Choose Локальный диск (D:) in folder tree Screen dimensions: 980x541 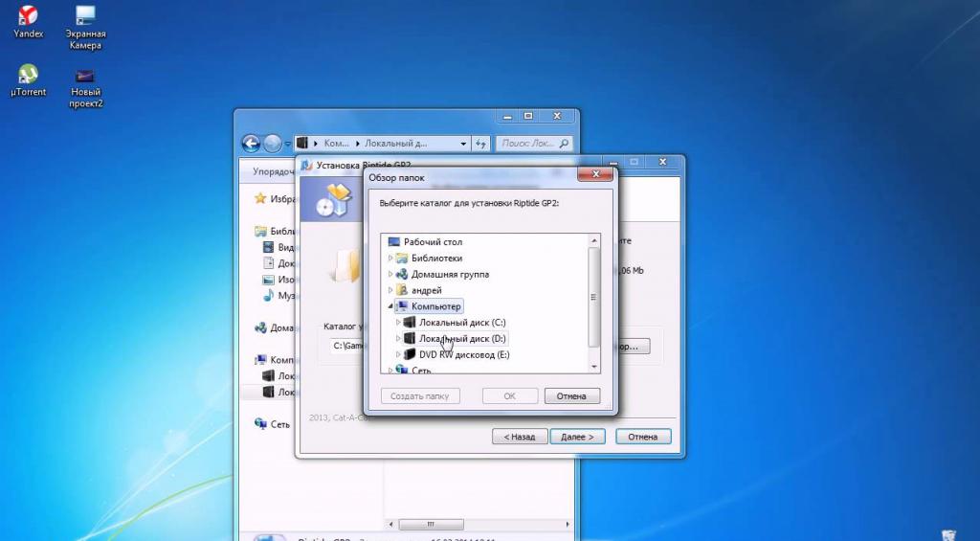tap(462, 338)
